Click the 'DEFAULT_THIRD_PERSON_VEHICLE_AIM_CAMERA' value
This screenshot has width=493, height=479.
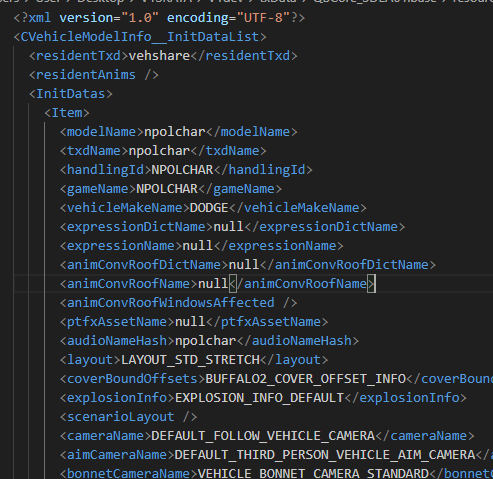(325, 455)
